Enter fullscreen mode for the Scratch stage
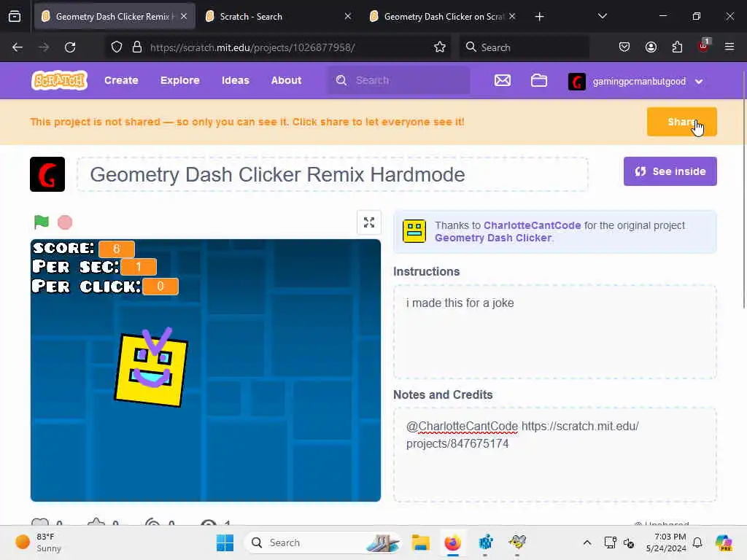Image resolution: width=747 pixels, height=560 pixels. point(368,222)
